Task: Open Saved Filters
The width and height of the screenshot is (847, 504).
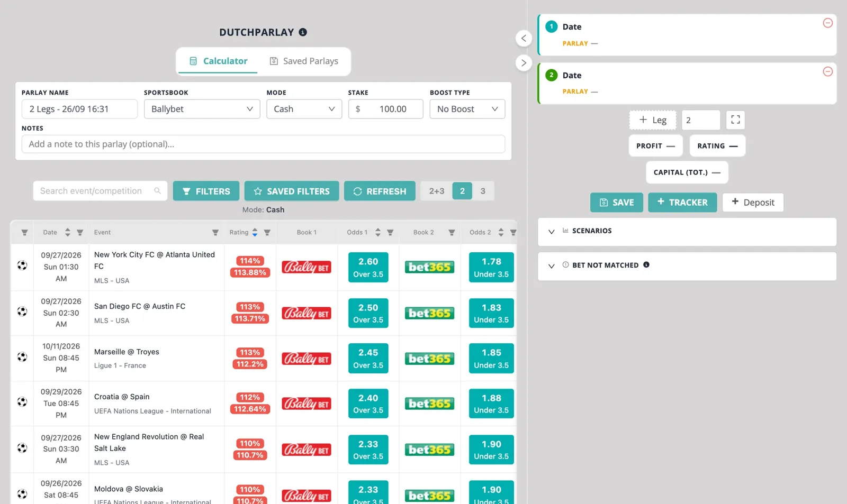Action: [292, 191]
